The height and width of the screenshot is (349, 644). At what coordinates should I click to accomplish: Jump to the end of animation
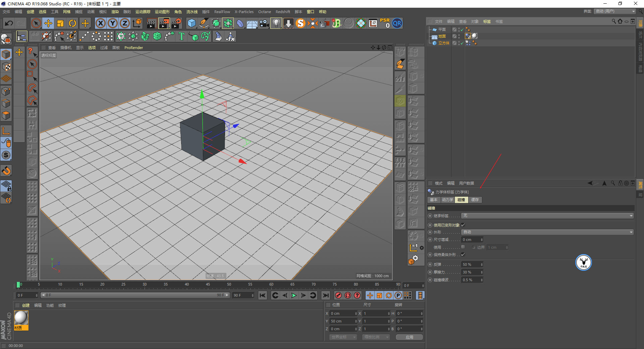[x=325, y=295]
